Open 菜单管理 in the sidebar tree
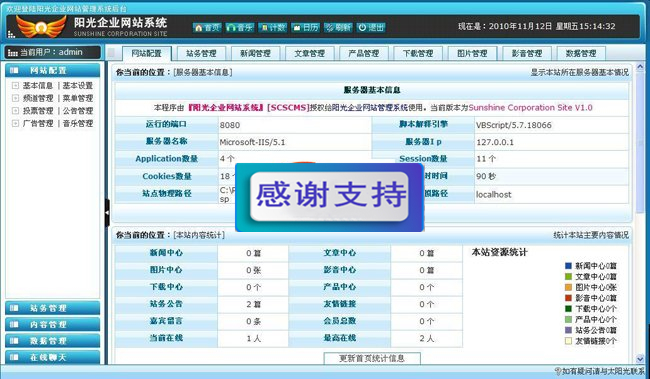Image resolution: width=650 pixels, height=379 pixels. [78, 98]
